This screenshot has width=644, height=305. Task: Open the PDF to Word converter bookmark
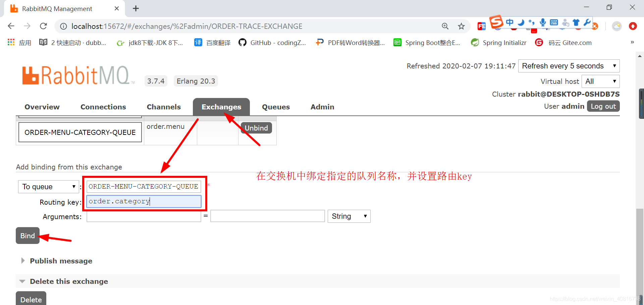click(x=350, y=43)
